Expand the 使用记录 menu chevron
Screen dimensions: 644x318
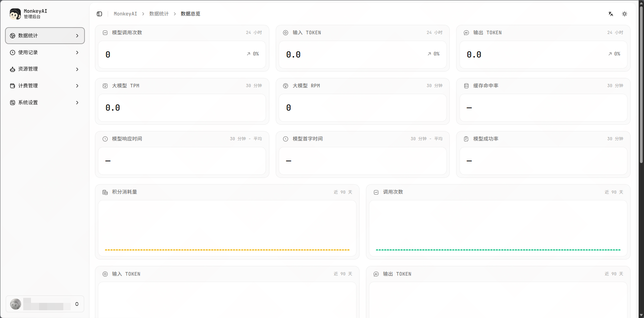tap(77, 52)
